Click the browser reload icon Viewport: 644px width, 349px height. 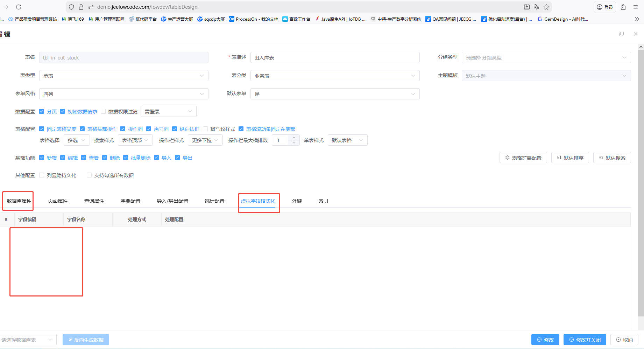tap(19, 7)
